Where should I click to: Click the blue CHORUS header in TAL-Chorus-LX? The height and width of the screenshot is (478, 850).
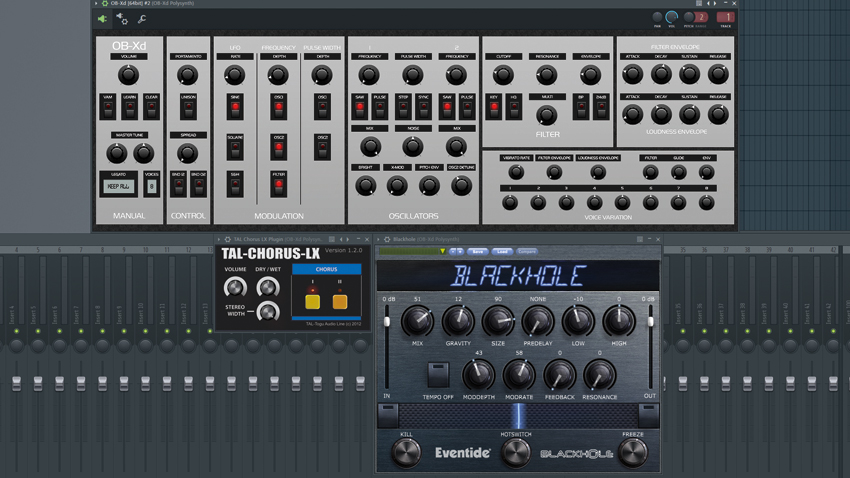(326, 269)
